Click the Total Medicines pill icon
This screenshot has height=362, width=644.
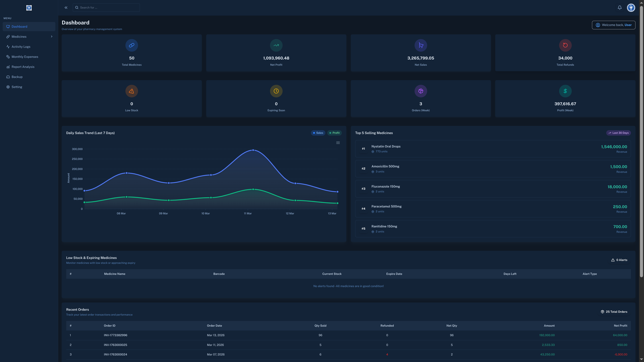131,45
